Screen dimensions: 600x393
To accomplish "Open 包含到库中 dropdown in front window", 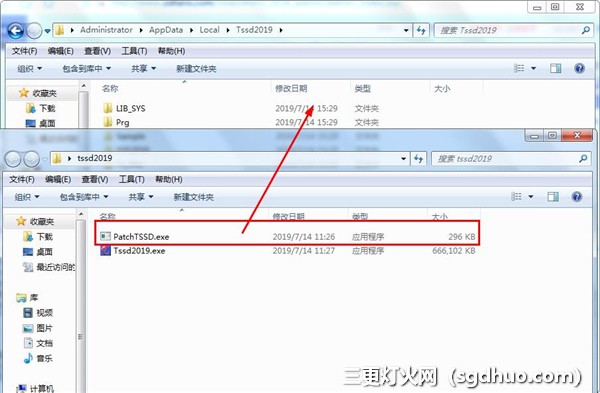I will (x=84, y=197).
